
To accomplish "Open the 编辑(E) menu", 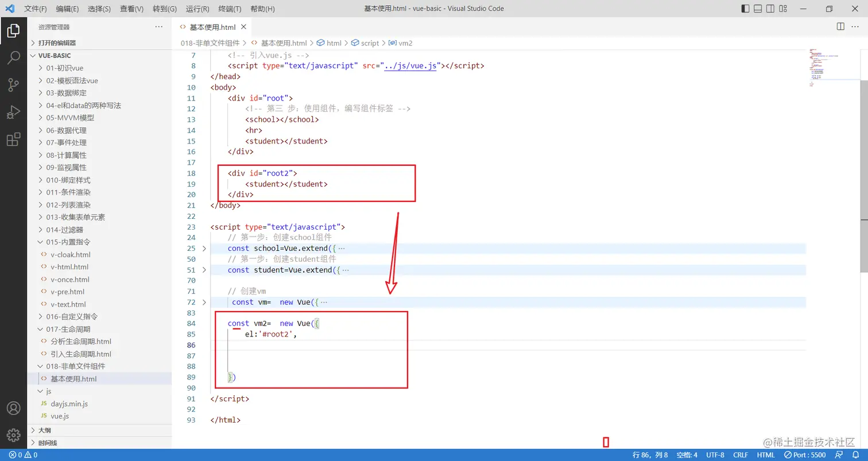I will [x=68, y=9].
